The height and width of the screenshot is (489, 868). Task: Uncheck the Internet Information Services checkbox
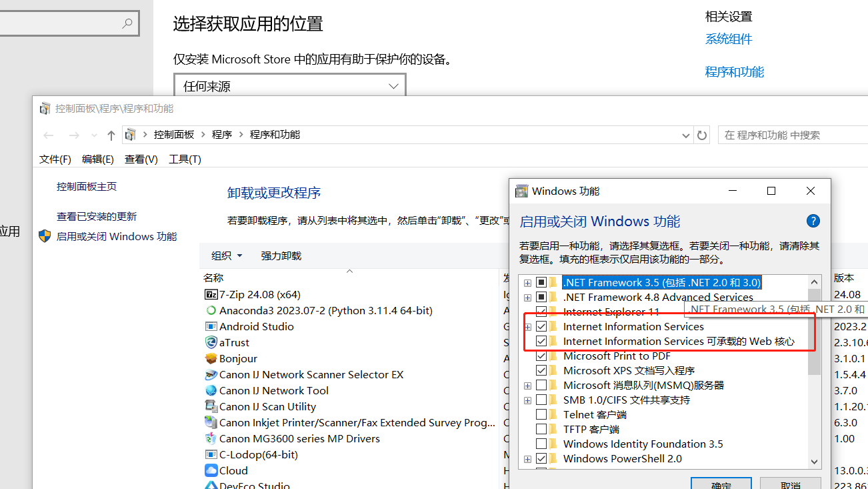tap(541, 326)
